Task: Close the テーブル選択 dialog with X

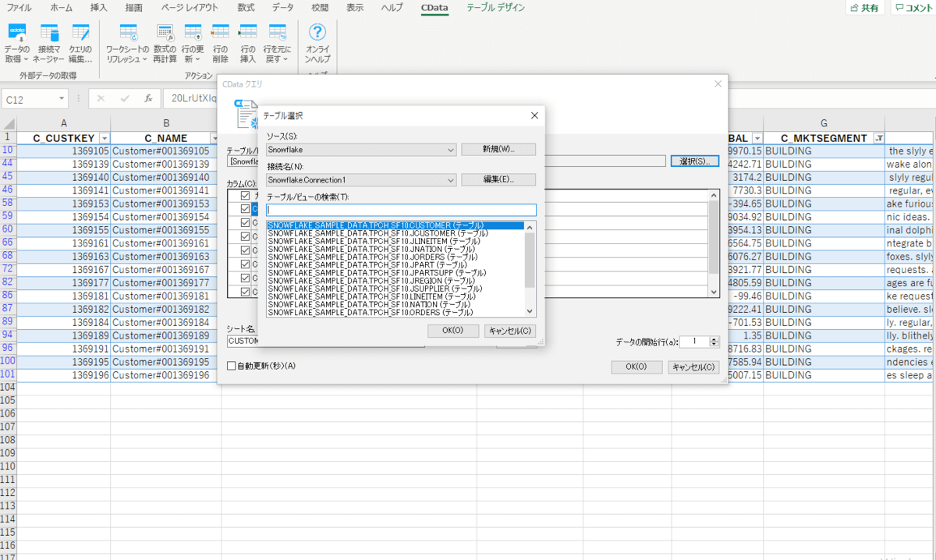Action: pyautogui.click(x=534, y=115)
